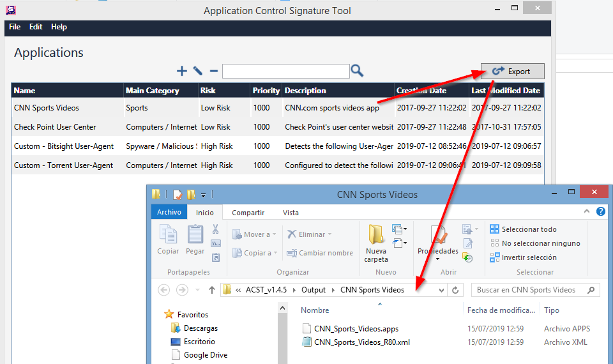Select CNN_Sports_Videos.apps file

351,329
